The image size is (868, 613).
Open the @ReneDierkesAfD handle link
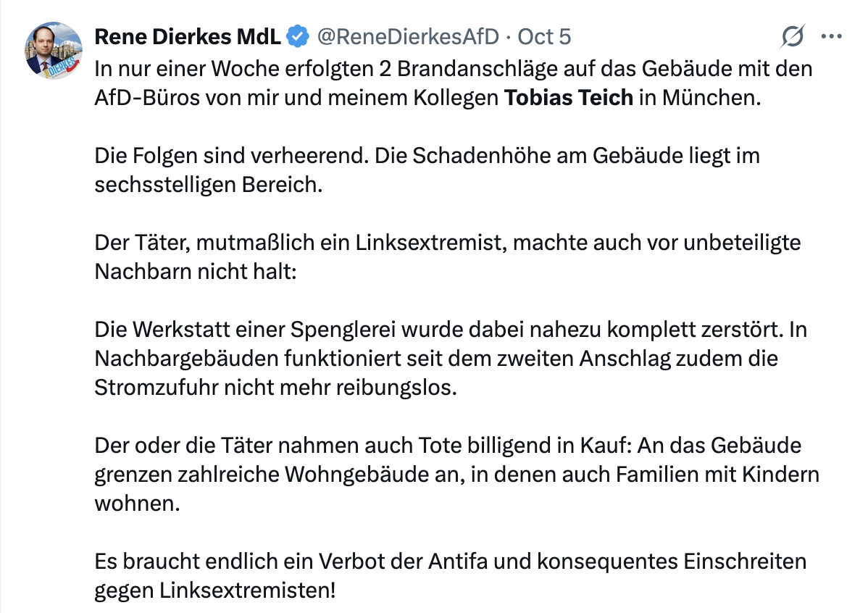pos(408,36)
